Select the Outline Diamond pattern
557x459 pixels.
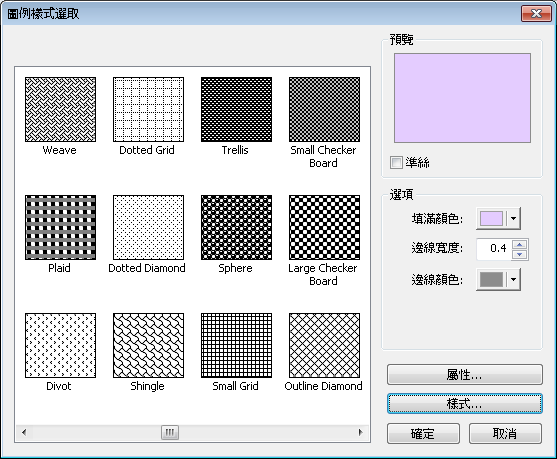324,345
